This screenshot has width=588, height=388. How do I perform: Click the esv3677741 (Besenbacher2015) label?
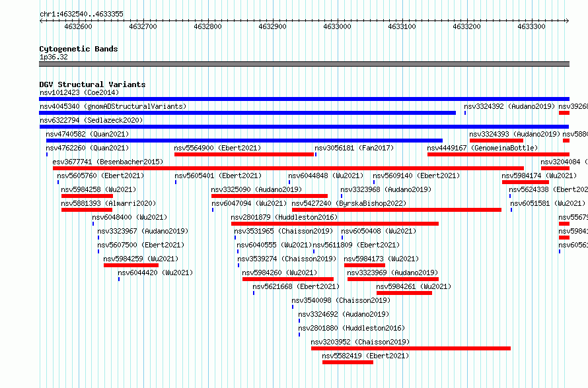108,162
